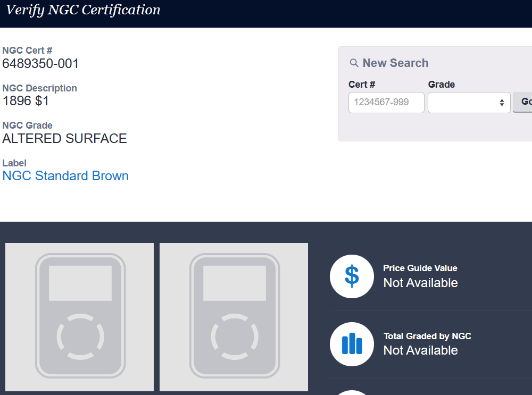Click the Cert # label above the input
This screenshot has width=532, height=395.
coord(362,85)
